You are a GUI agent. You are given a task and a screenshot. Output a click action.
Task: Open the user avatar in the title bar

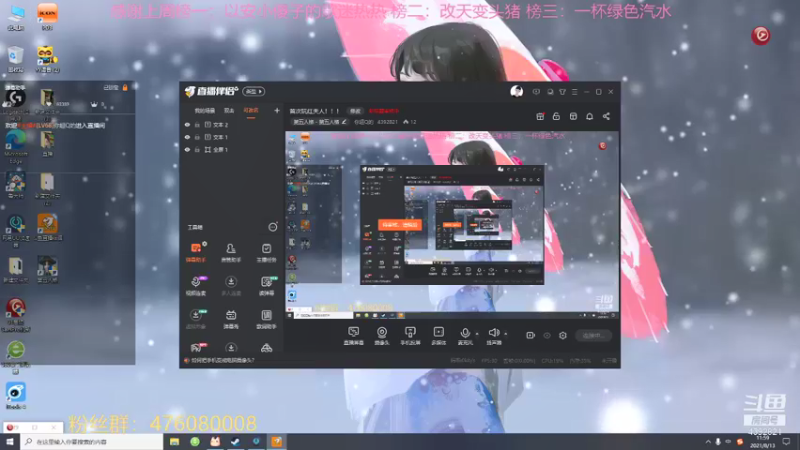point(516,92)
